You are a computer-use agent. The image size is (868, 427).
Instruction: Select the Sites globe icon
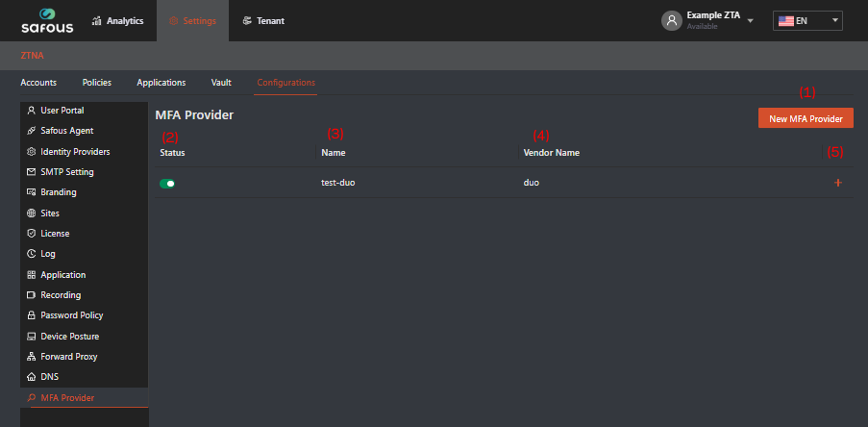[32, 213]
